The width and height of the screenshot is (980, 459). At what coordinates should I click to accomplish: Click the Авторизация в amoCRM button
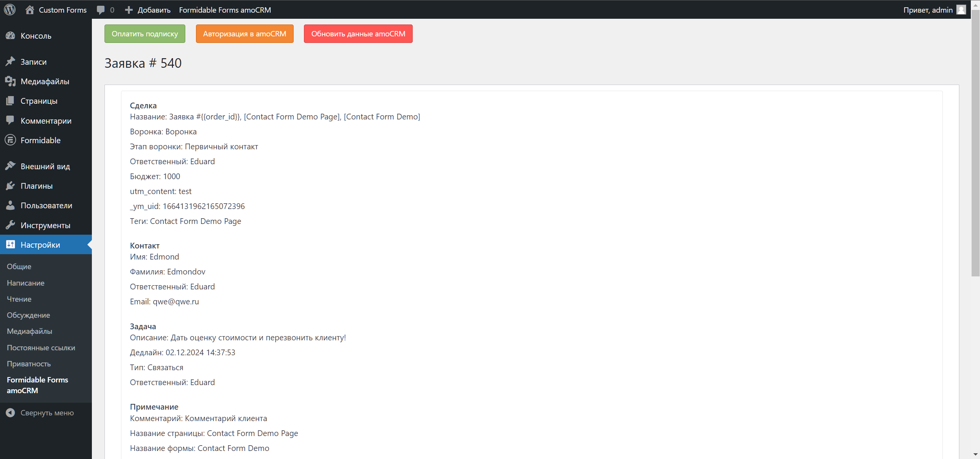(245, 34)
